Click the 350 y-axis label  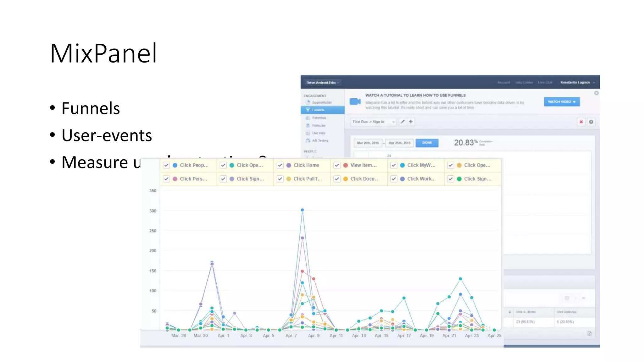pos(153,191)
